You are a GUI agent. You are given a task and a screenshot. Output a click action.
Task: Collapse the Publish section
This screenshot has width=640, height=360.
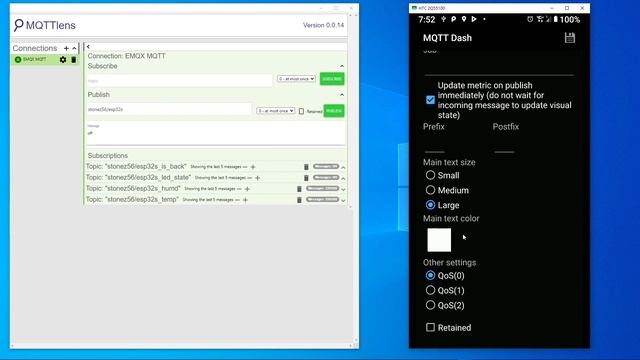pos(342,95)
